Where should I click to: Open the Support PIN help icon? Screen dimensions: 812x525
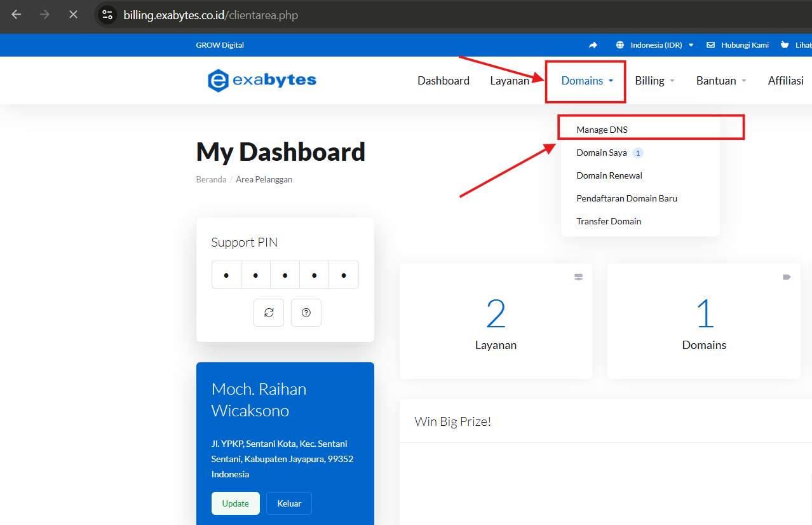coord(306,312)
